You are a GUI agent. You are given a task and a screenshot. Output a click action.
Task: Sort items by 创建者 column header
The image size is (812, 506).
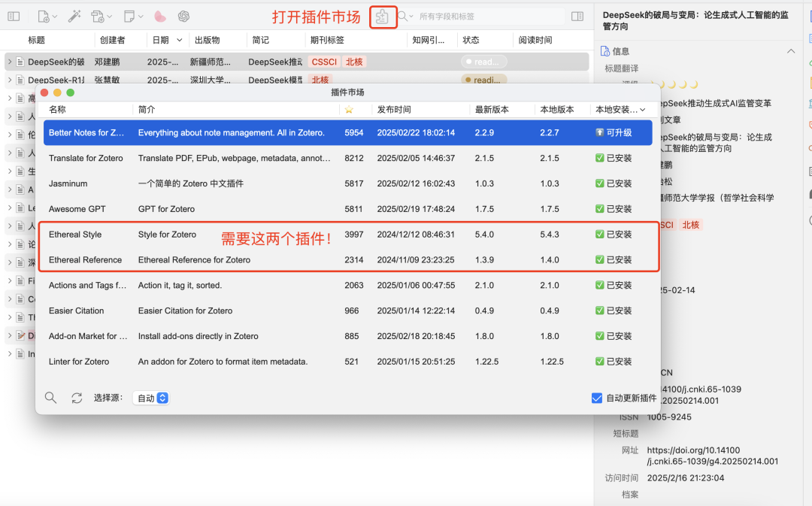[x=112, y=40]
